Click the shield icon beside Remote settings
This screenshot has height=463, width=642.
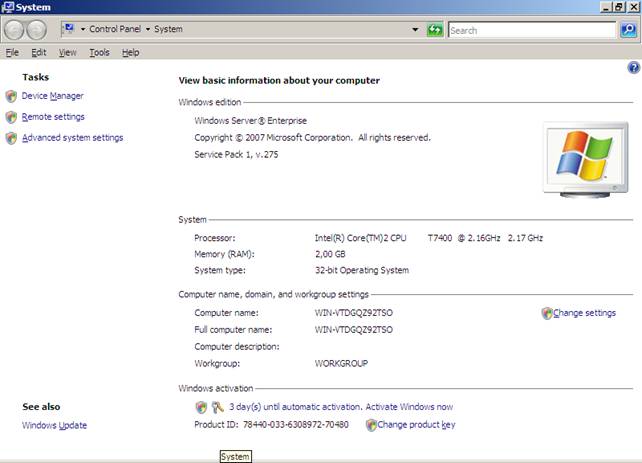tap(11, 117)
